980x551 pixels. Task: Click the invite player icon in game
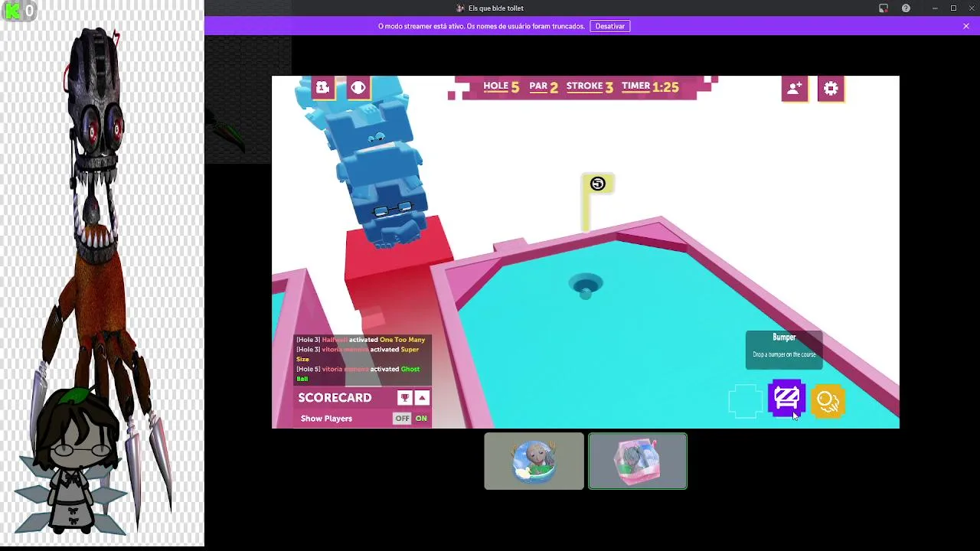[x=794, y=89]
